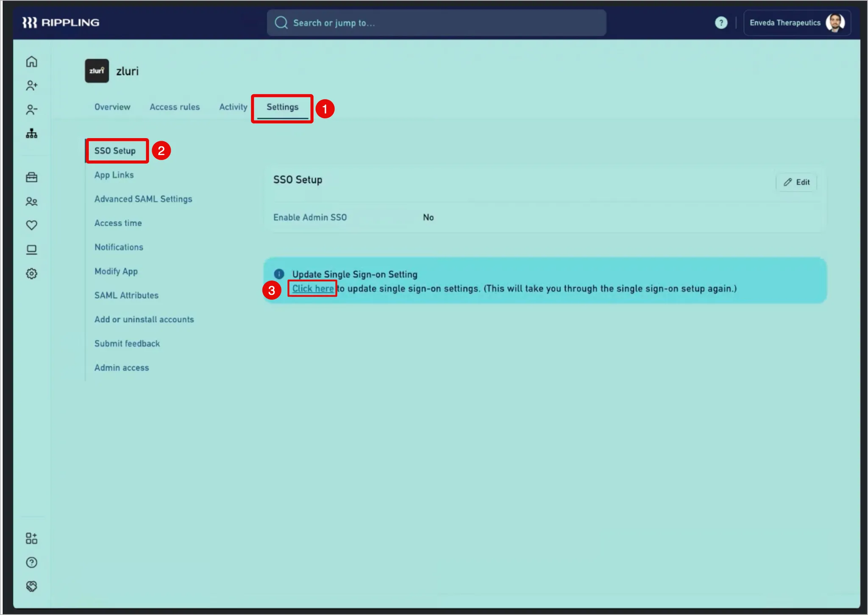
Task: Open SAML Attributes settings
Action: coord(126,296)
